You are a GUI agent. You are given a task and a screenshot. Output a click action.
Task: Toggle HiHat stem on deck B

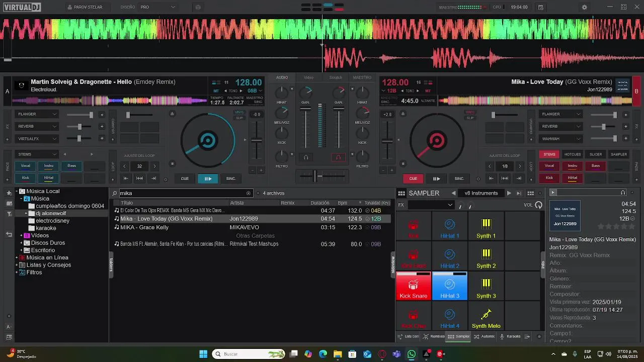(573, 178)
